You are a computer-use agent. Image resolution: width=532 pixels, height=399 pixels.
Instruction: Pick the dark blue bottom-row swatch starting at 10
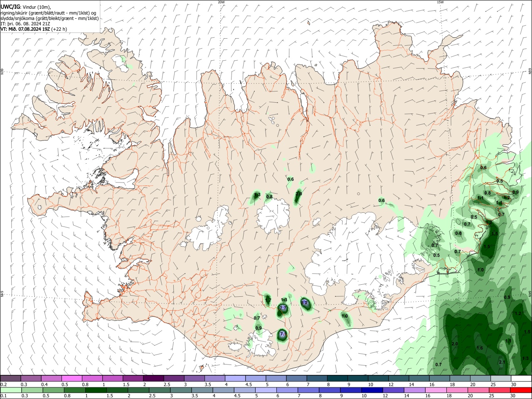pyautogui.click(x=372, y=390)
